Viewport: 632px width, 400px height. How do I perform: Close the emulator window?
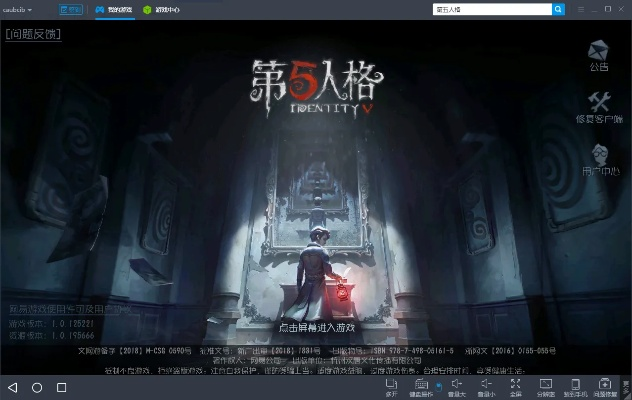[621, 9]
